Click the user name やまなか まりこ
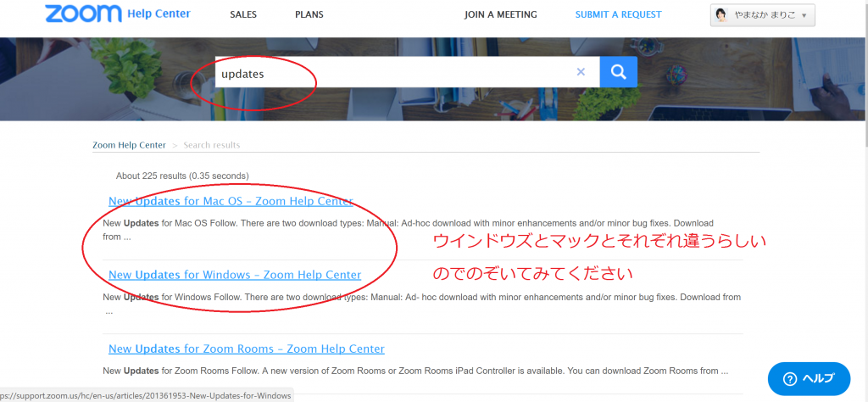This screenshot has width=868, height=402. pos(765,15)
